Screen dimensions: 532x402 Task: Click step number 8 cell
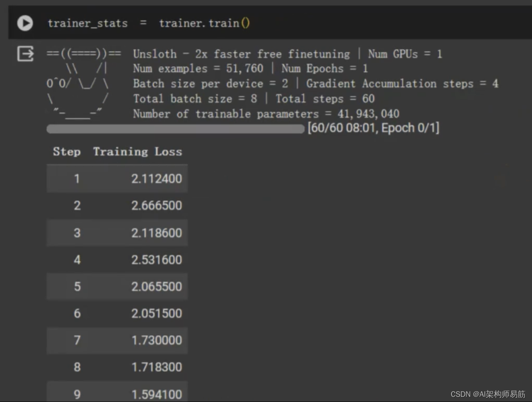click(77, 367)
